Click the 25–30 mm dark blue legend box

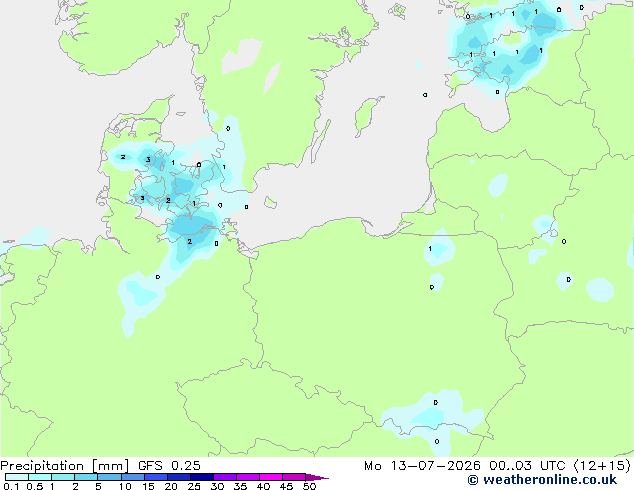click(201, 477)
